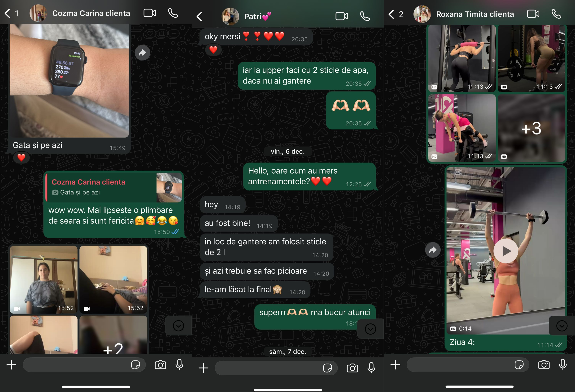The height and width of the screenshot is (392, 575).
Task: Open attachment plus in Cozma Carina chat
Action: click(11, 364)
